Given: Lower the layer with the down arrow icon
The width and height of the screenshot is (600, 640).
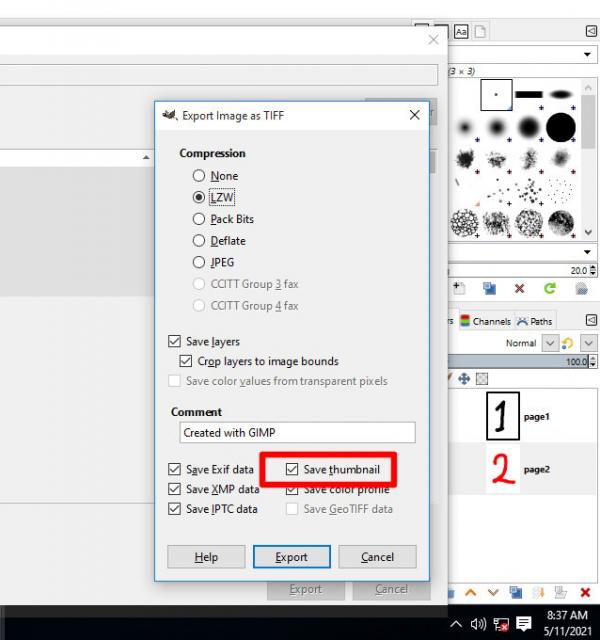Looking at the screenshot, I should [x=493, y=592].
